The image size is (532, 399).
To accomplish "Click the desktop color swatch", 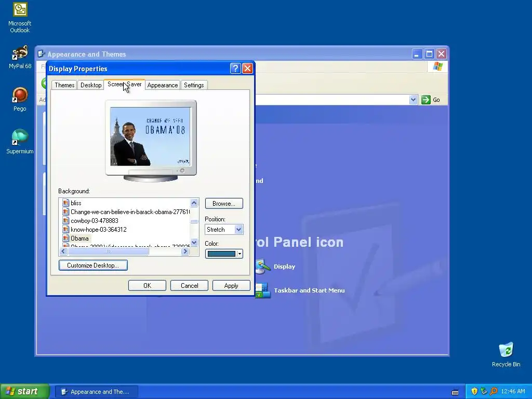I will 221,254.
